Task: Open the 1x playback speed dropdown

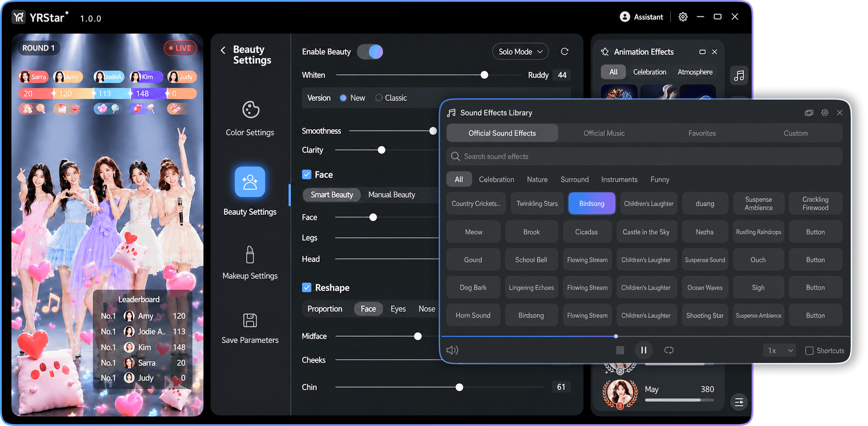Action: [779, 350]
